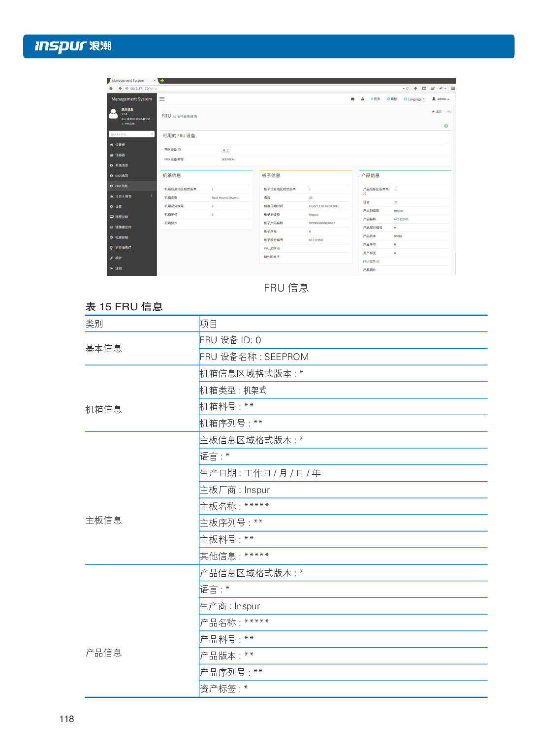Image resolution: width=538 pixels, height=756 pixels.
Task: Click the 刷新 refresh button
Action: pyautogui.click(x=392, y=99)
